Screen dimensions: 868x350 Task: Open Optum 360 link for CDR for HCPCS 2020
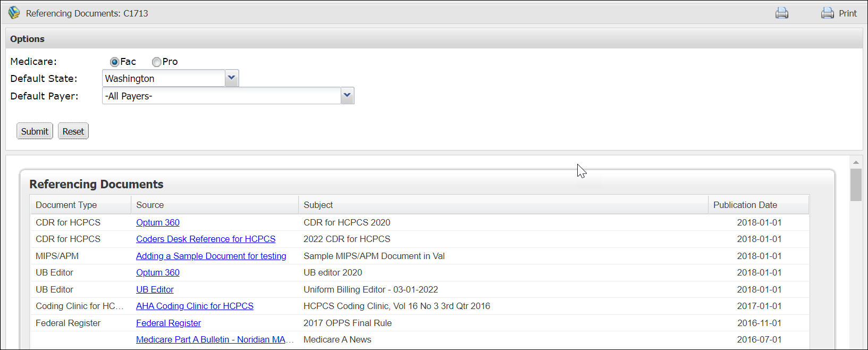tap(158, 222)
